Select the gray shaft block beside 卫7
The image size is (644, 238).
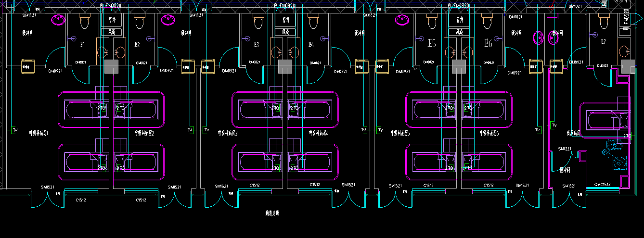coord(628,67)
